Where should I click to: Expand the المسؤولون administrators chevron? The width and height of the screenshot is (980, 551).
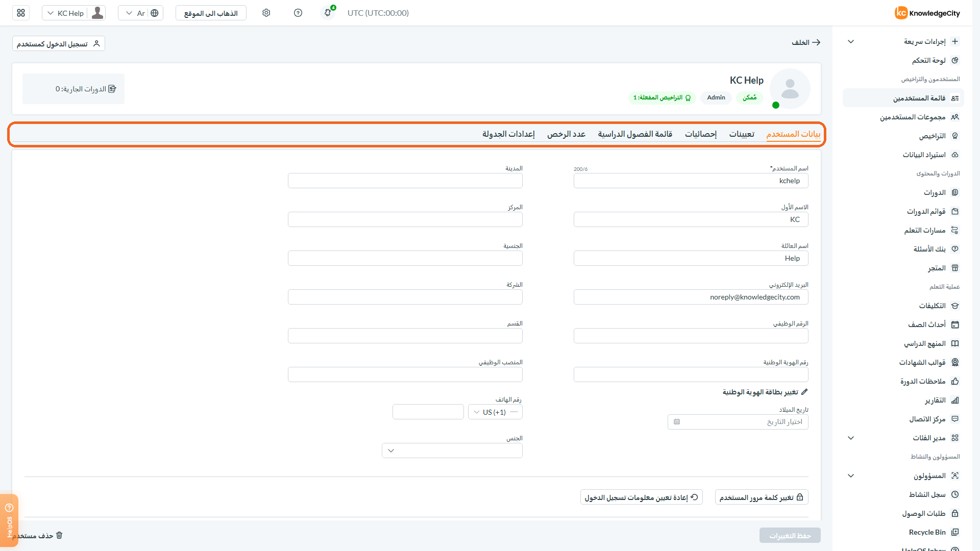pyautogui.click(x=851, y=475)
